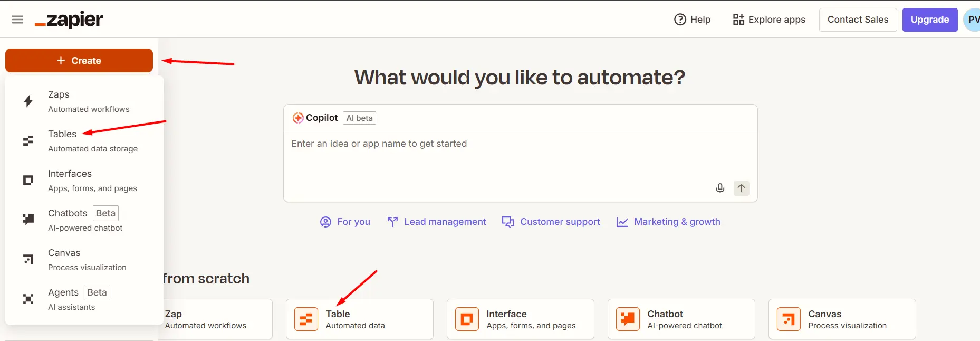Viewport: 980px width, 341px height.
Task: Click the Help question mark icon
Action: [x=680, y=20]
